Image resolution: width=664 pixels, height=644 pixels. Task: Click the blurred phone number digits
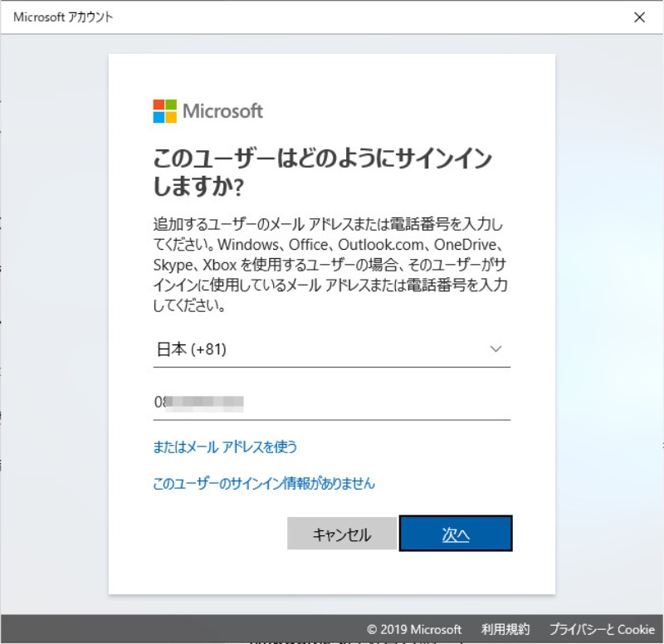(x=203, y=402)
